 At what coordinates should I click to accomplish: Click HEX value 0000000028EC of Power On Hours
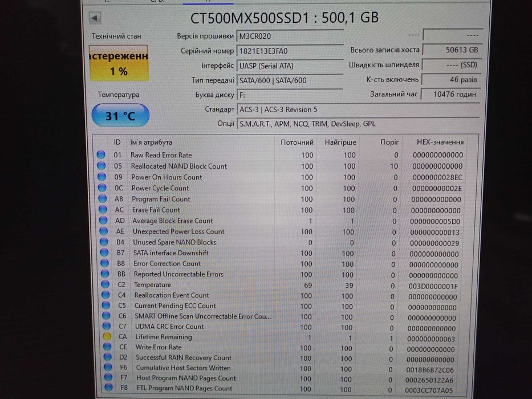tap(437, 177)
